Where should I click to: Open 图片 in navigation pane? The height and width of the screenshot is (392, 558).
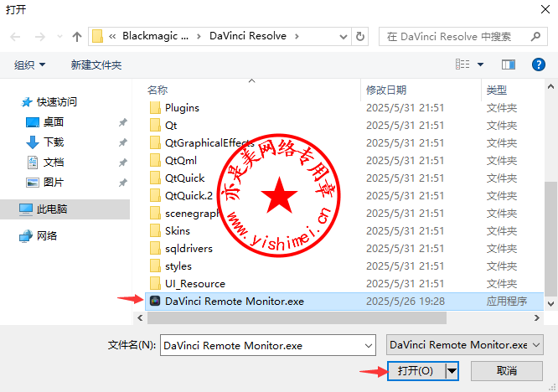coord(45,183)
